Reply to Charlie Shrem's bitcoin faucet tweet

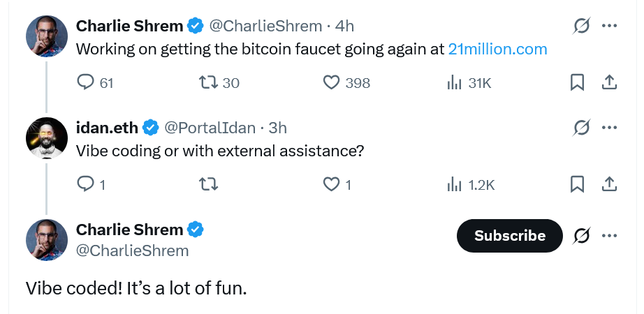(x=86, y=82)
